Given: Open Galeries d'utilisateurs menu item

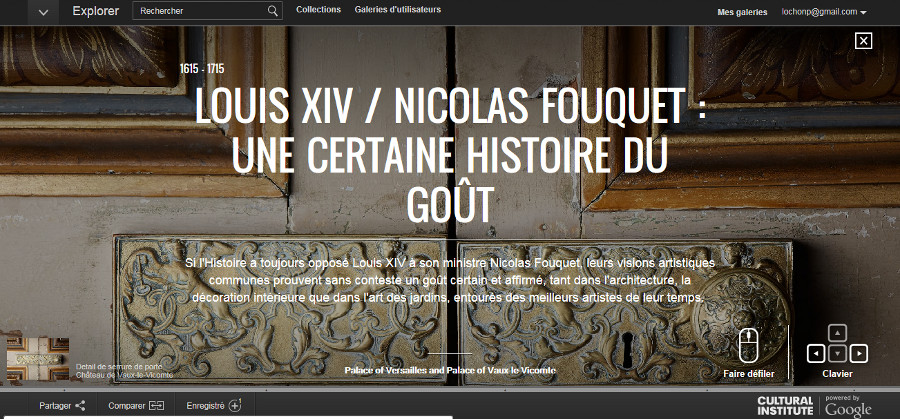Looking at the screenshot, I should point(398,10).
